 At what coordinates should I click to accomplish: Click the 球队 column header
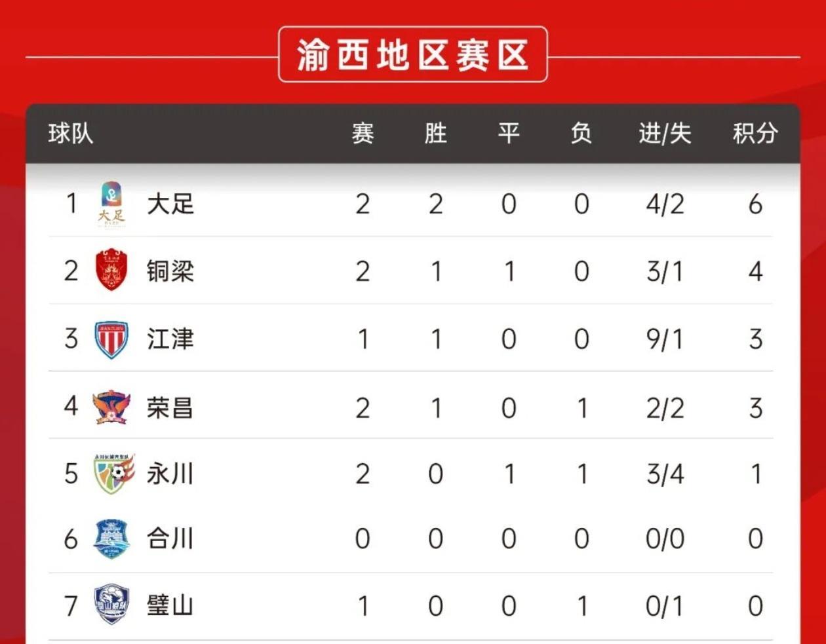tap(71, 134)
